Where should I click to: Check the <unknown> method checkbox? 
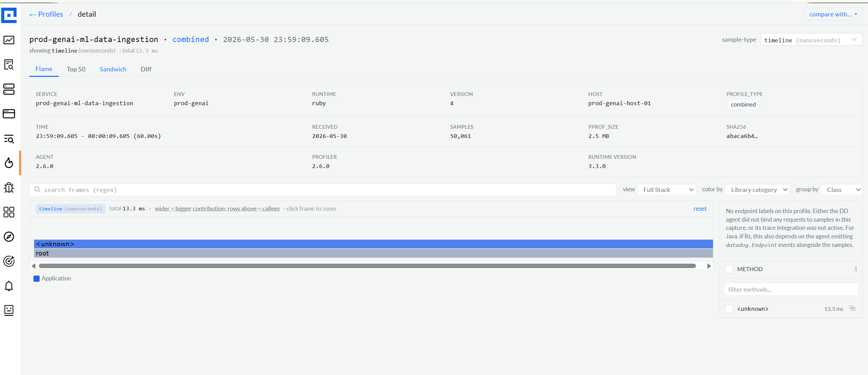coord(729,309)
